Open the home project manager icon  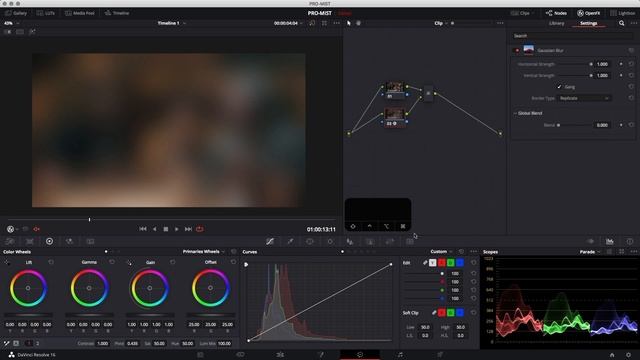coord(612,355)
